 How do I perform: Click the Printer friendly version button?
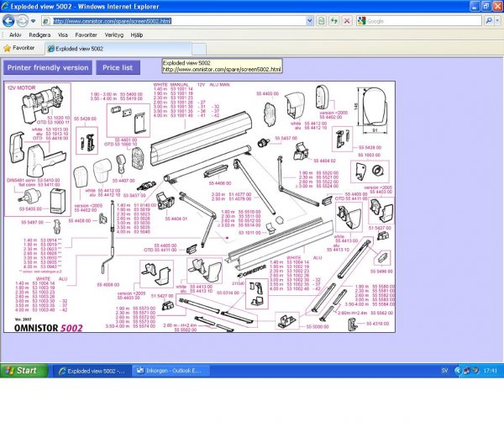click(x=48, y=67)
